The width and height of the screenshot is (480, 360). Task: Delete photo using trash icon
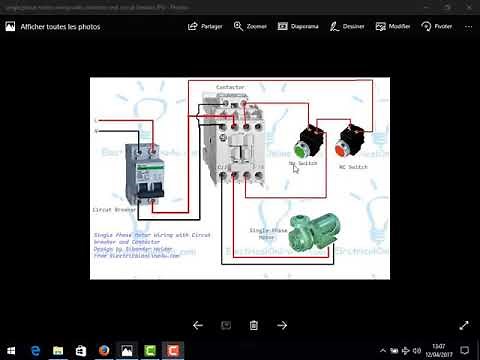254,325
